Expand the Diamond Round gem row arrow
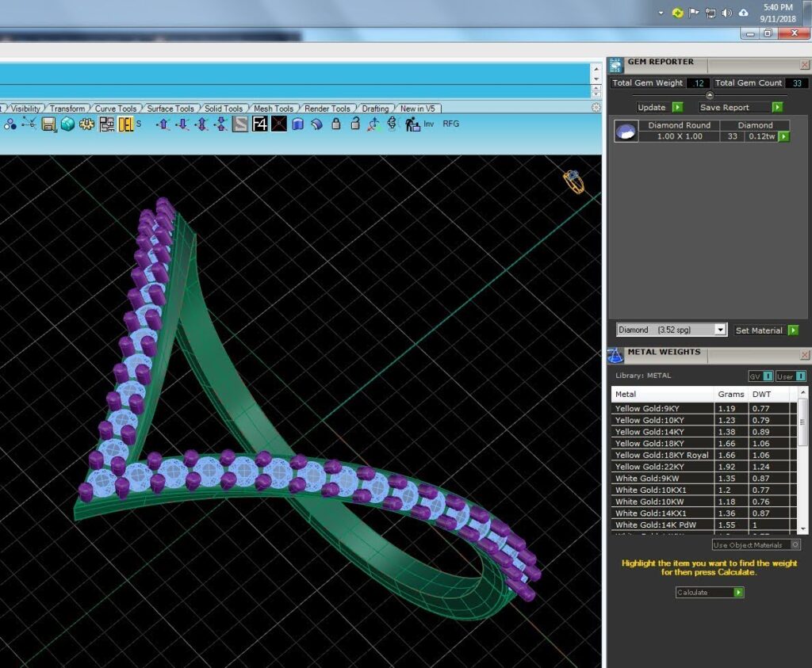 click(x=784, y=136)
